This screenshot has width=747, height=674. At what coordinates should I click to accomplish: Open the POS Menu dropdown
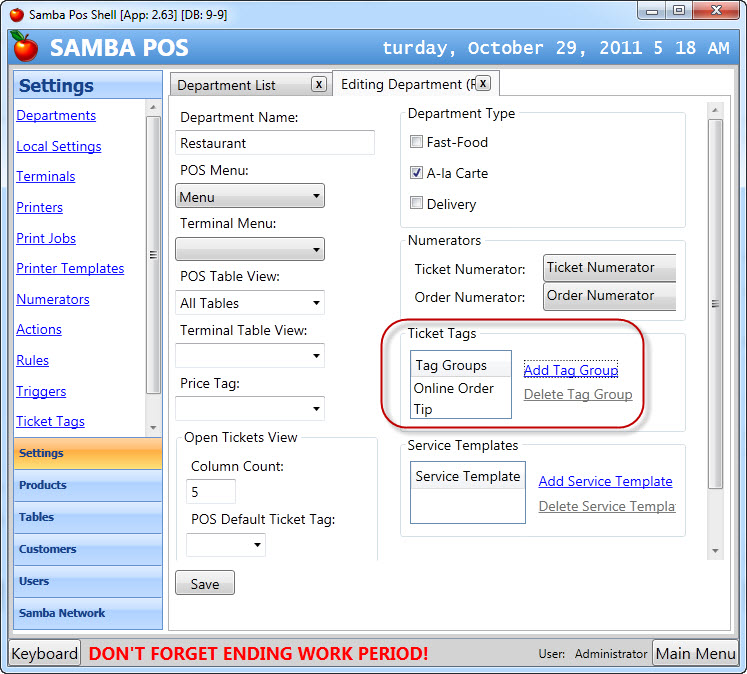pyautogui.click(x=250, y=196)
